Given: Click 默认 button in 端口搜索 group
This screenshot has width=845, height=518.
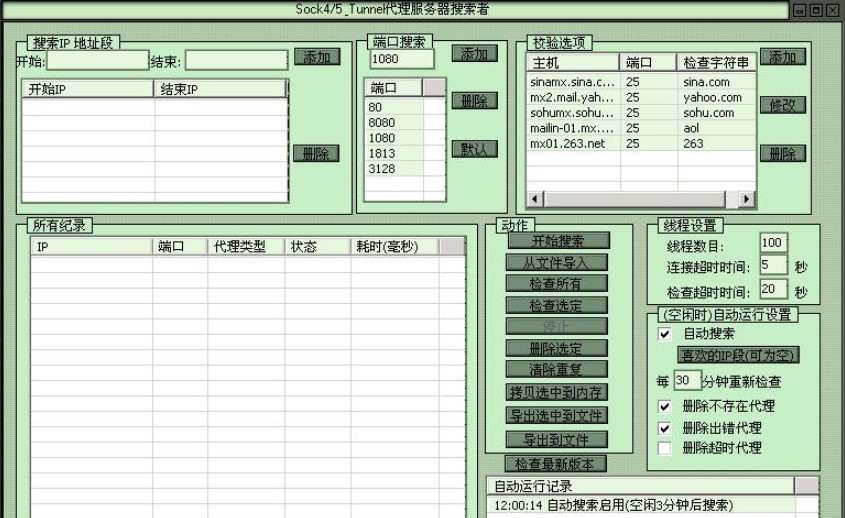Looking at the screenshot, I should tap(474, 149).
